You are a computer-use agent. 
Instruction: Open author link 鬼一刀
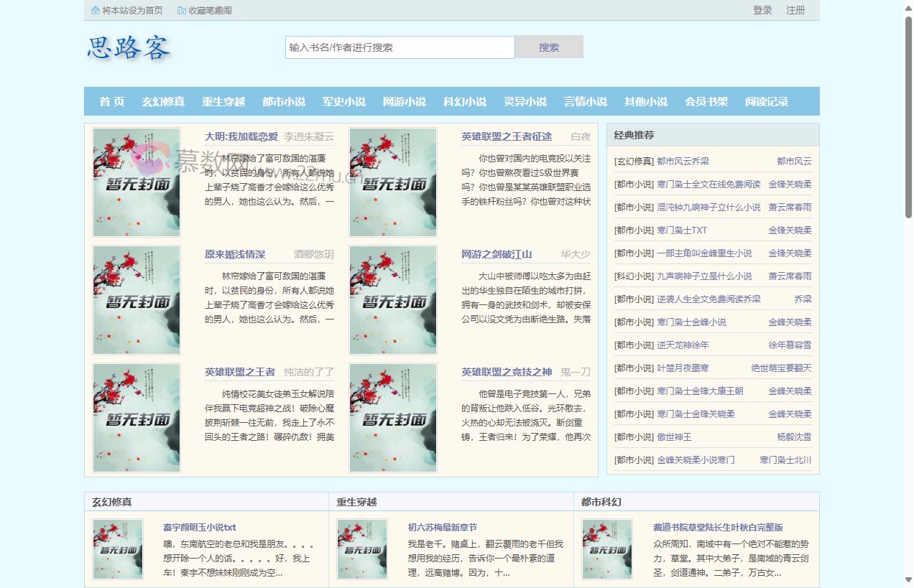click(x=576, y=372)
